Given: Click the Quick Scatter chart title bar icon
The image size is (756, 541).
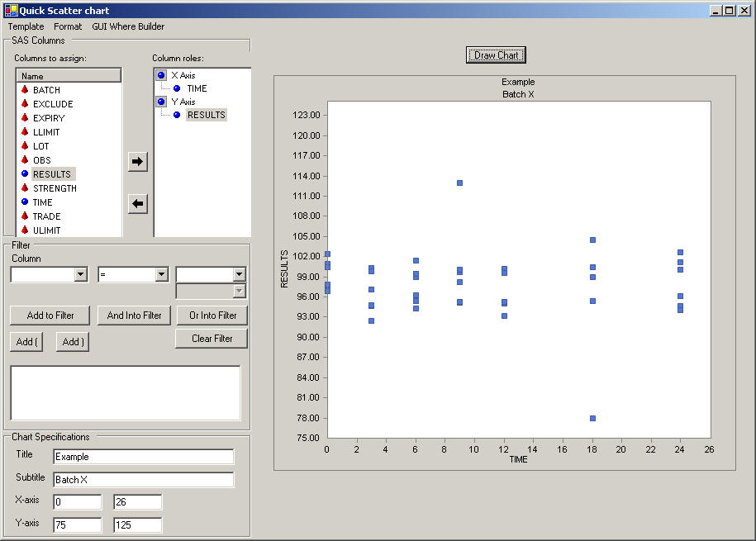Looking at the screenshot, I should 11,10.
